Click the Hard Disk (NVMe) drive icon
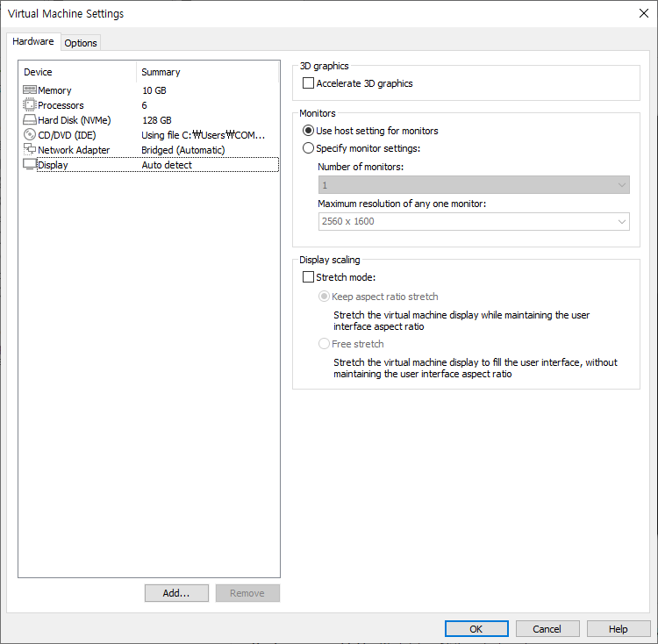658x644 pixels. pyautogui.click(x=29, y=120)
